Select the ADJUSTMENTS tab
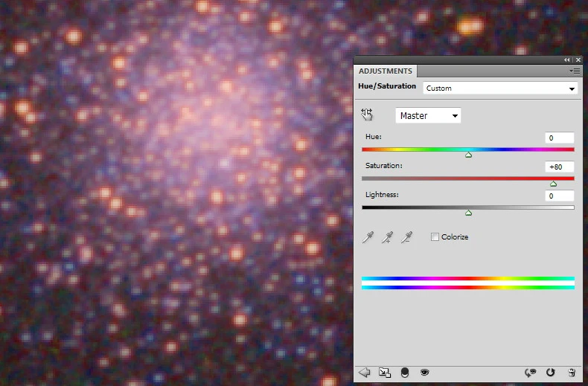Screen dimensions: 588x386 [385, 71]
